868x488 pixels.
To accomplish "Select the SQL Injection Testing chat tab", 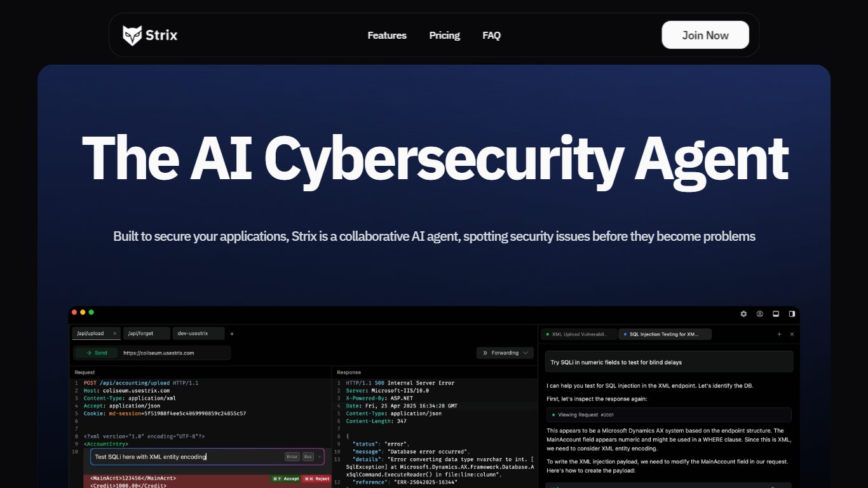I will point(665,334).
